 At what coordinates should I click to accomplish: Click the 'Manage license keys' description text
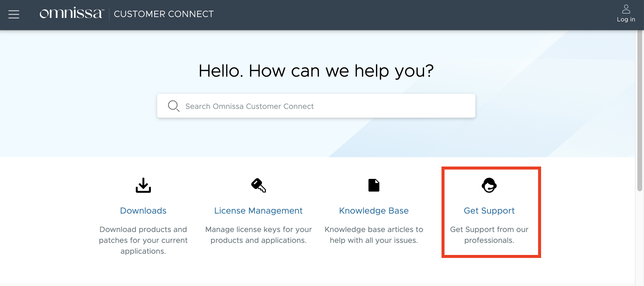(x=258, y=235)
